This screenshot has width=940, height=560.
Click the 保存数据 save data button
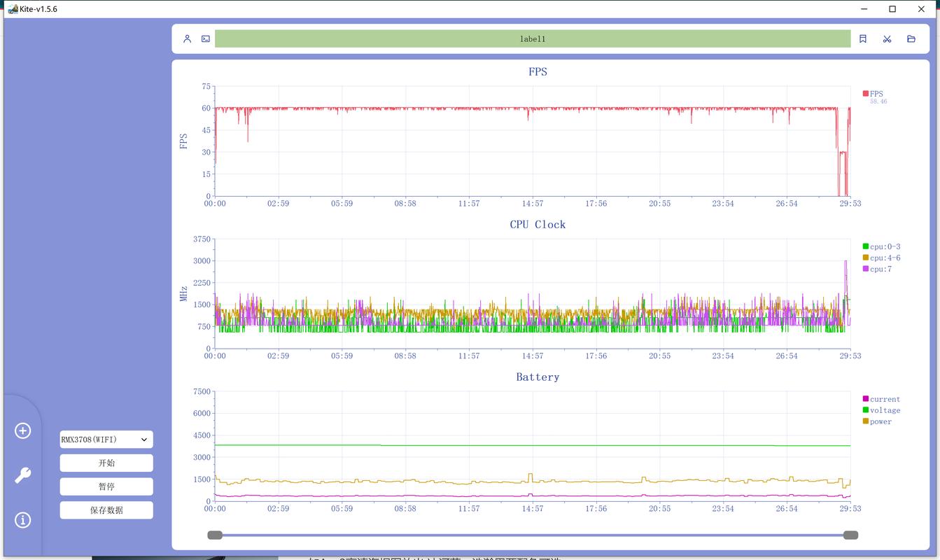point(106,510)
